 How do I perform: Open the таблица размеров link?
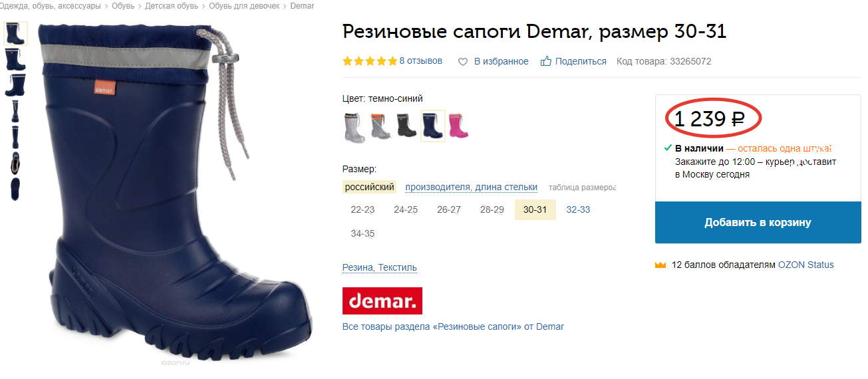(583, 188)
